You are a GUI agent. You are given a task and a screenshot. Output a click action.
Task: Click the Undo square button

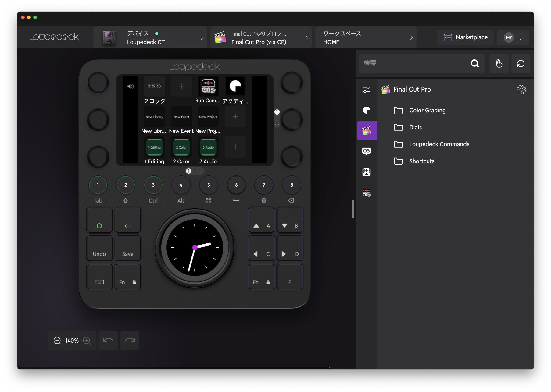click(x=99, y=248)
